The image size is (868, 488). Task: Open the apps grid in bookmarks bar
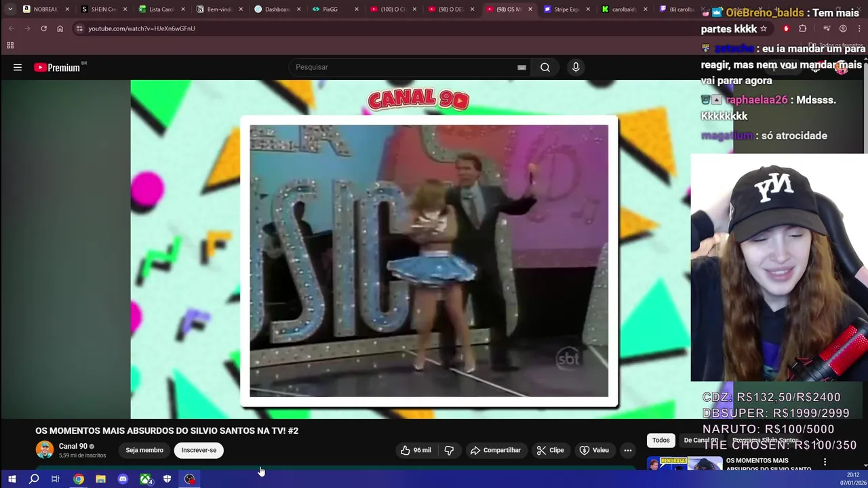click(x=10, y=45)
